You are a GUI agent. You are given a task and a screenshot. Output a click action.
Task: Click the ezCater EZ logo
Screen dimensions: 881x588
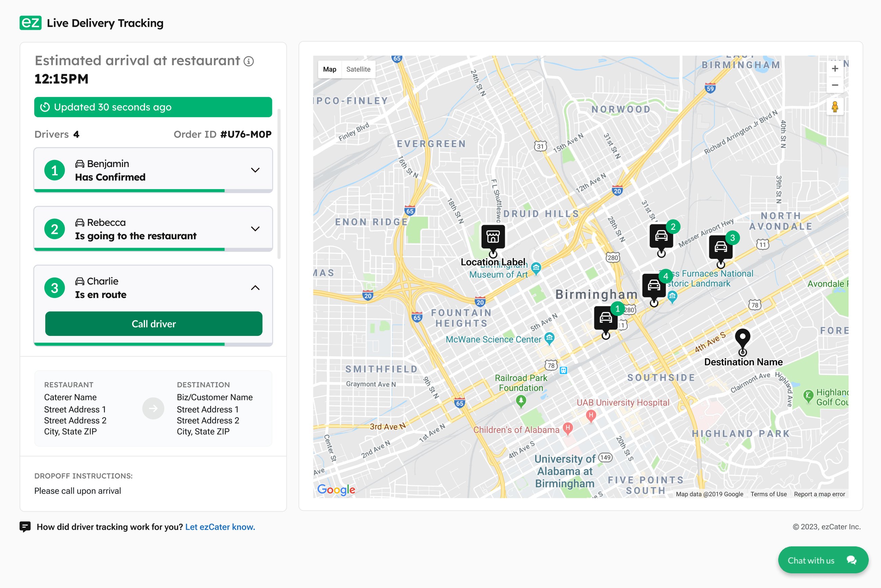(x=30, y=23)
